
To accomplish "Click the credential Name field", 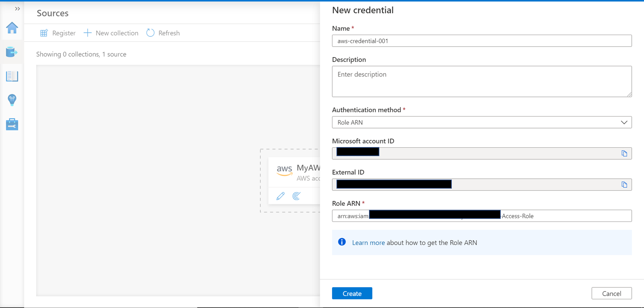I will click(x=481, y=41).
